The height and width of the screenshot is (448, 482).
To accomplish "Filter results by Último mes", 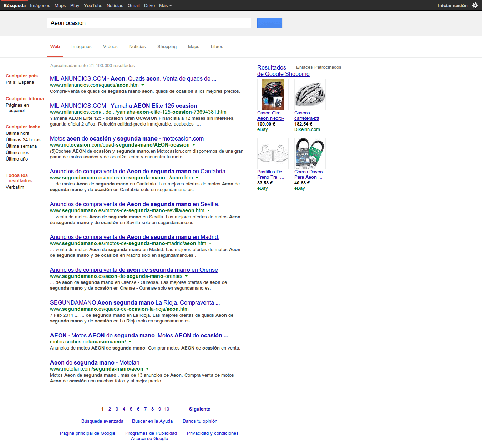I will 17,153.
